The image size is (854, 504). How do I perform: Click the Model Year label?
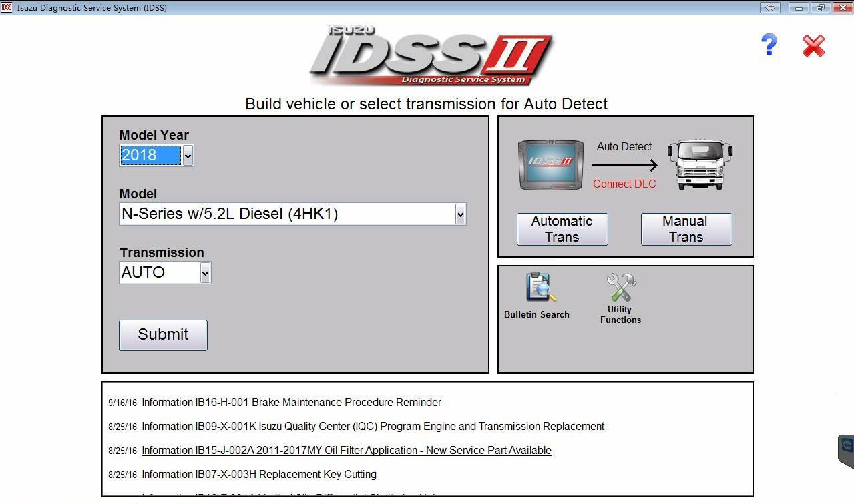(x=154, y=135)
